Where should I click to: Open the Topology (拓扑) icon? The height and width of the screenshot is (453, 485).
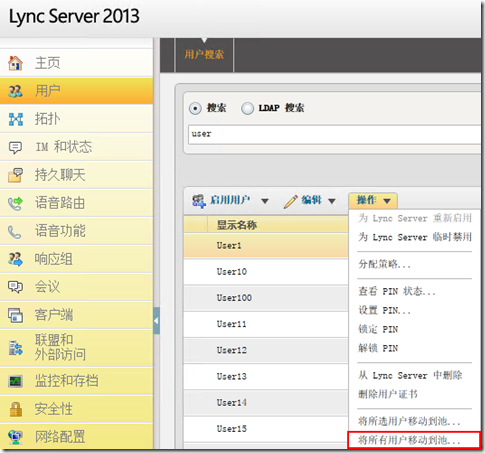click(x=16, y=119)
